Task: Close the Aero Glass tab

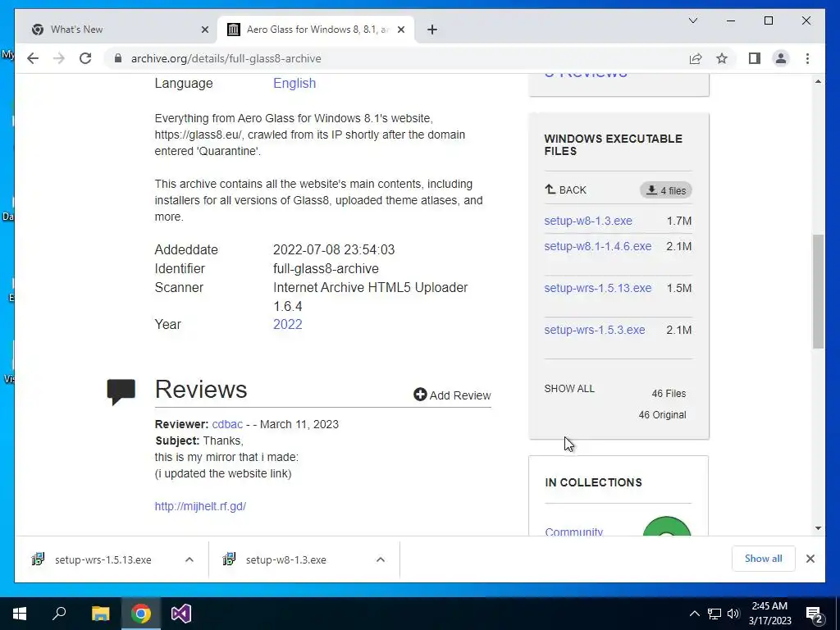Action: (400, 30)
